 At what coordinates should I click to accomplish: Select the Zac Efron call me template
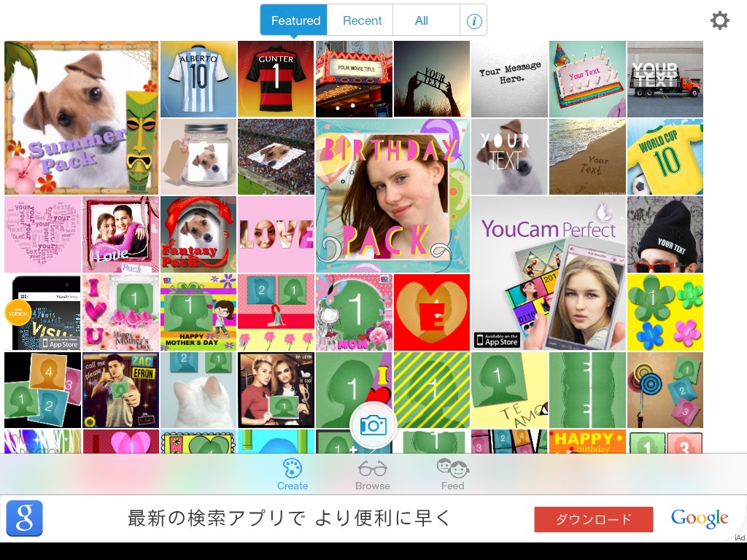point(120,390)
